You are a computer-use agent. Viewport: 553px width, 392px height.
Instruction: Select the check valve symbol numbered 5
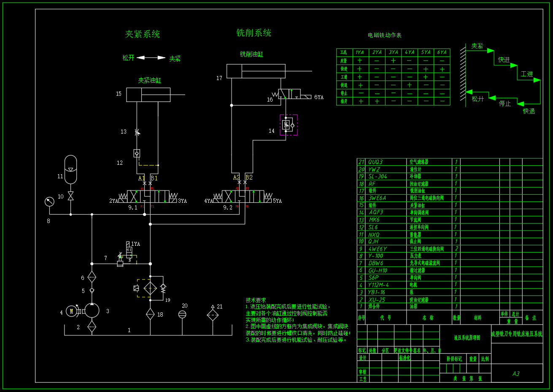[x=92, y=290]
